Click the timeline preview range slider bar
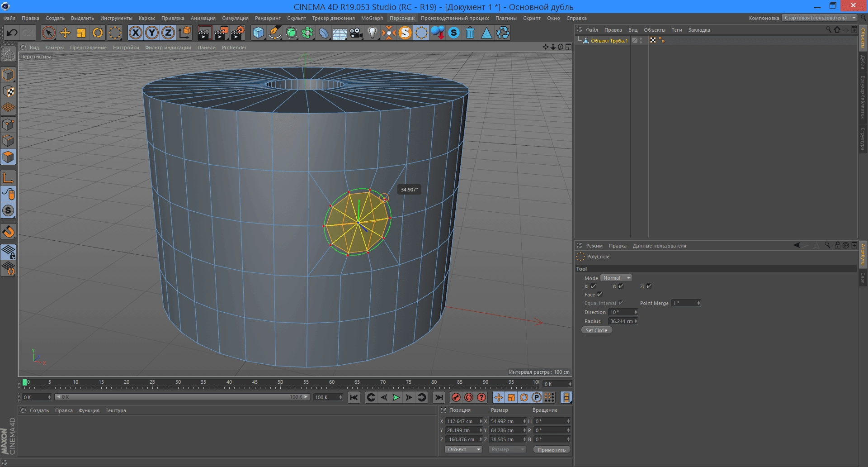The image size is (868, 467). click(182, 397)
